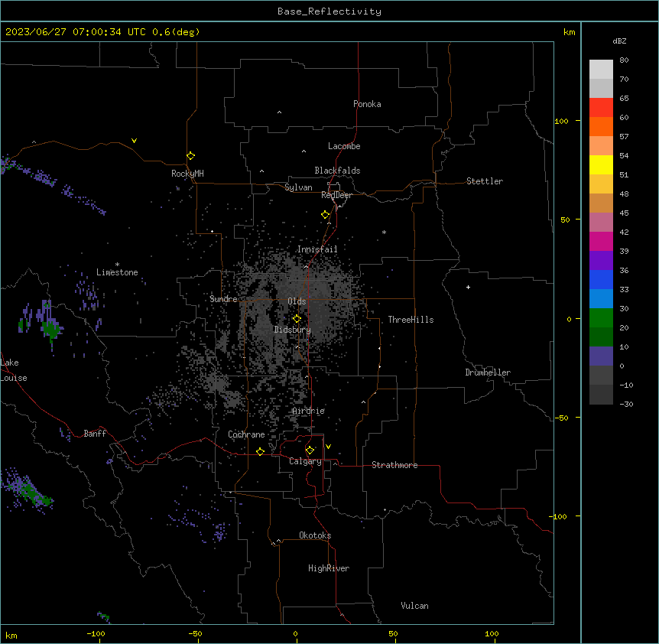This screenshot has width=659, height=644.
Task: Click the dBZ legend heading
Action: coord(619,41)
